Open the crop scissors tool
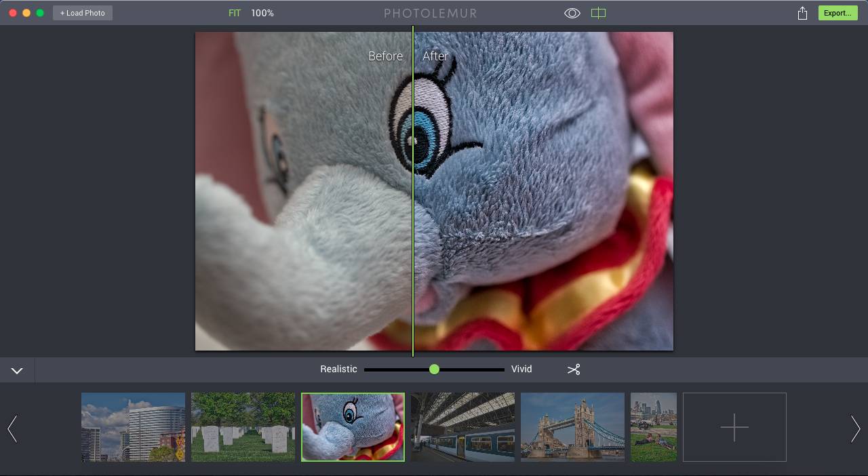Image resolution: width=868 pixels, height=476 pixels. [574, 370]
